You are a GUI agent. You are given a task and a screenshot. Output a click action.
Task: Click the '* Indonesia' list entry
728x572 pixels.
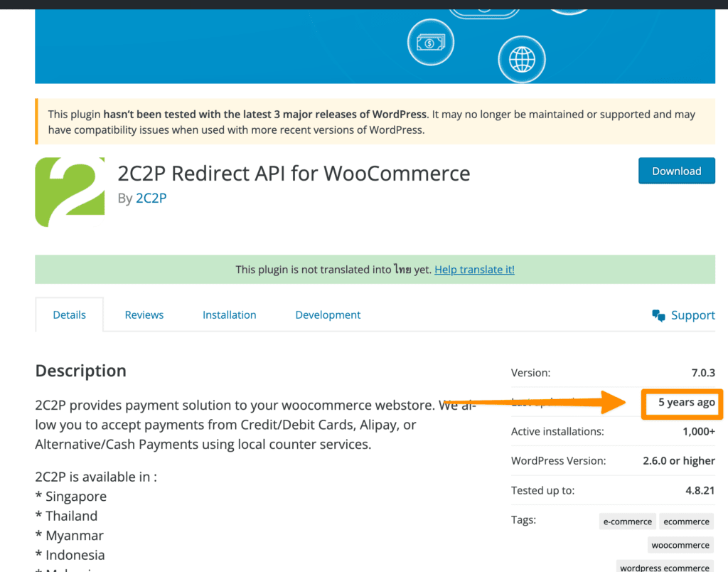70,555
